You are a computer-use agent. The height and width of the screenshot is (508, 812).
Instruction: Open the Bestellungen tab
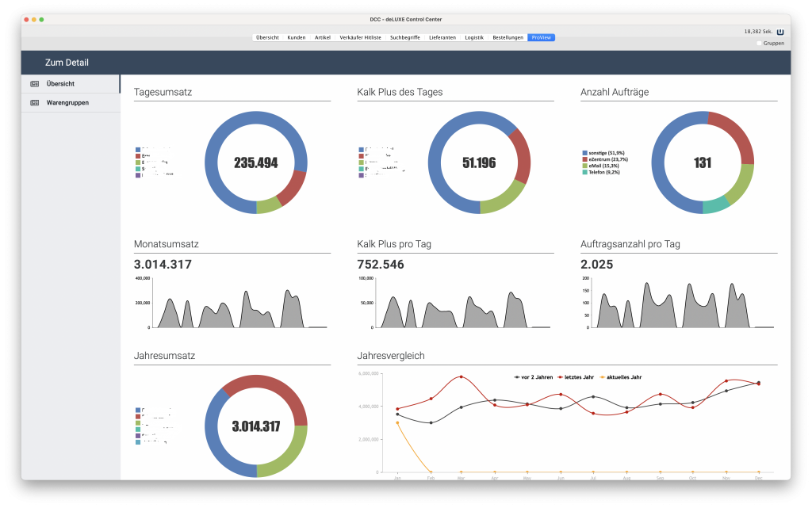pos(507,36)
